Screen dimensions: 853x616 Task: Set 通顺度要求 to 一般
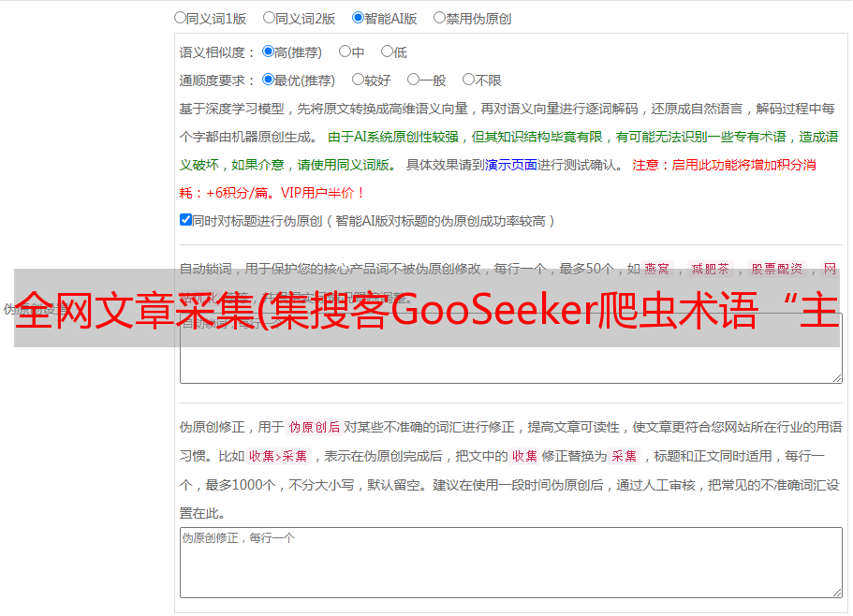[414, 80]
